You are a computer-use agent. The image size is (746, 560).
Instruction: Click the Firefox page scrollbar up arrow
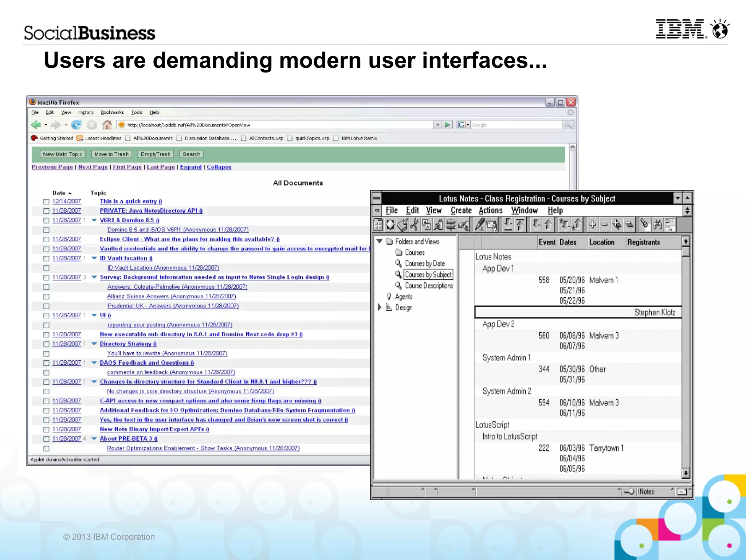click(573, 147)
